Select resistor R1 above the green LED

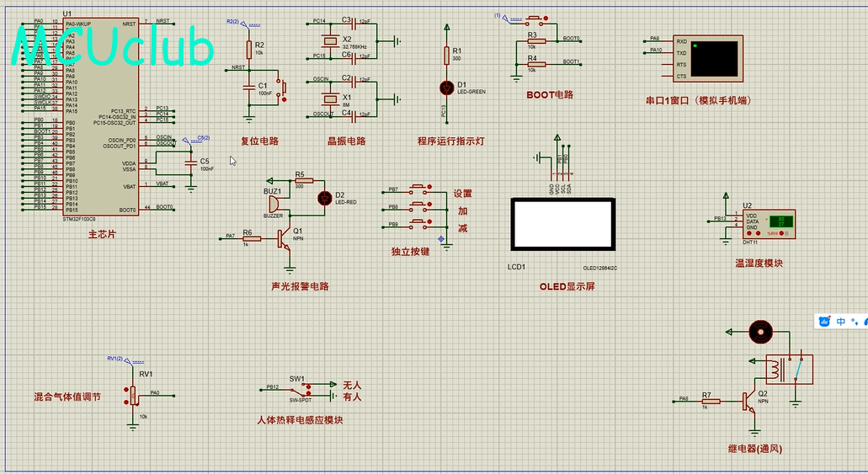click(x=447, y=56)
